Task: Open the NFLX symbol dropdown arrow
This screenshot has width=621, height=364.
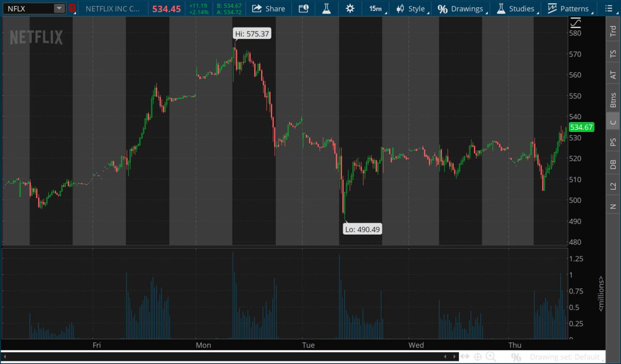Action: [x=60, y=8]
